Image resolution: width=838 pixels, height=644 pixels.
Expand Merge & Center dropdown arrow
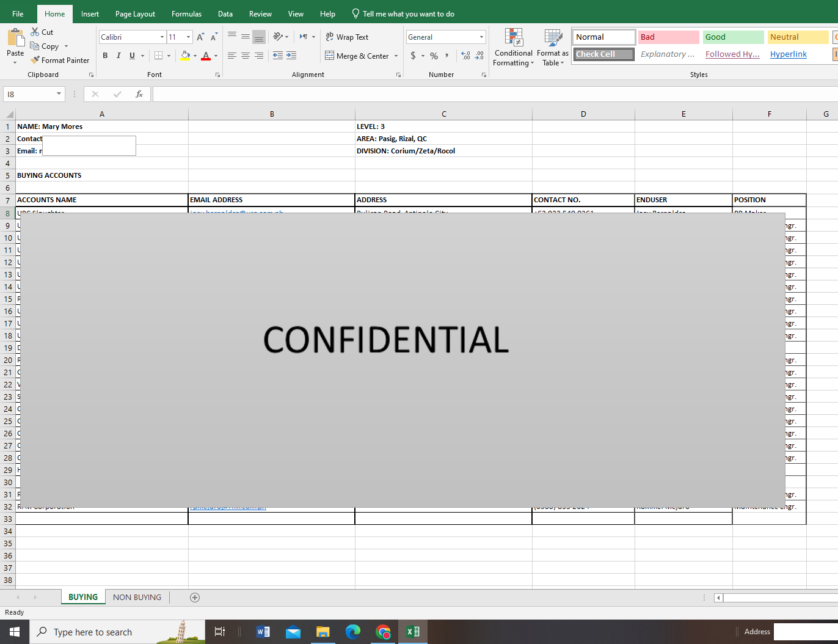pos(396,56)
